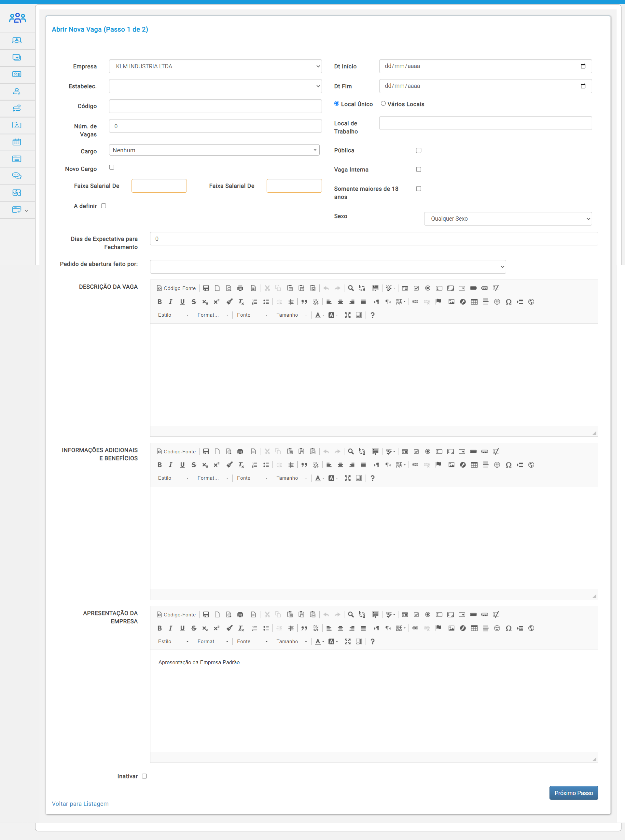Click Código-Fonte in the Descrição da Vaga editor
The width and height of the screenshot is (625, 840).
click(x=176, y=288)
